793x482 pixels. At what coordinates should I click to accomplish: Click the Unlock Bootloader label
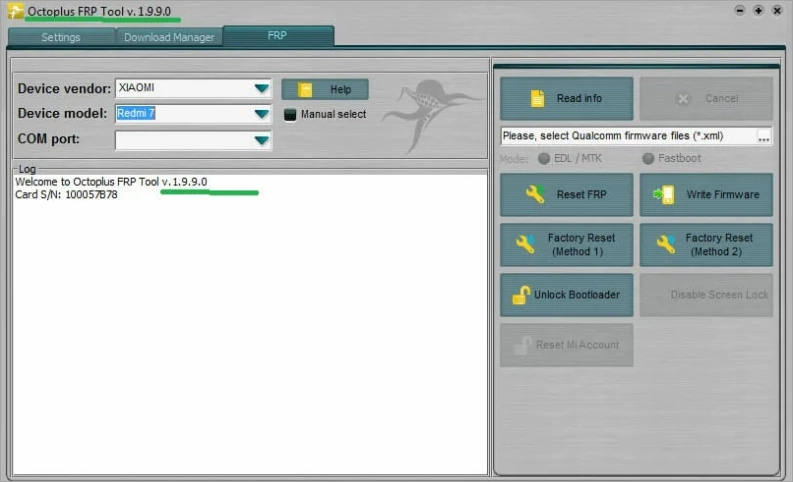(x=577, y=295)
